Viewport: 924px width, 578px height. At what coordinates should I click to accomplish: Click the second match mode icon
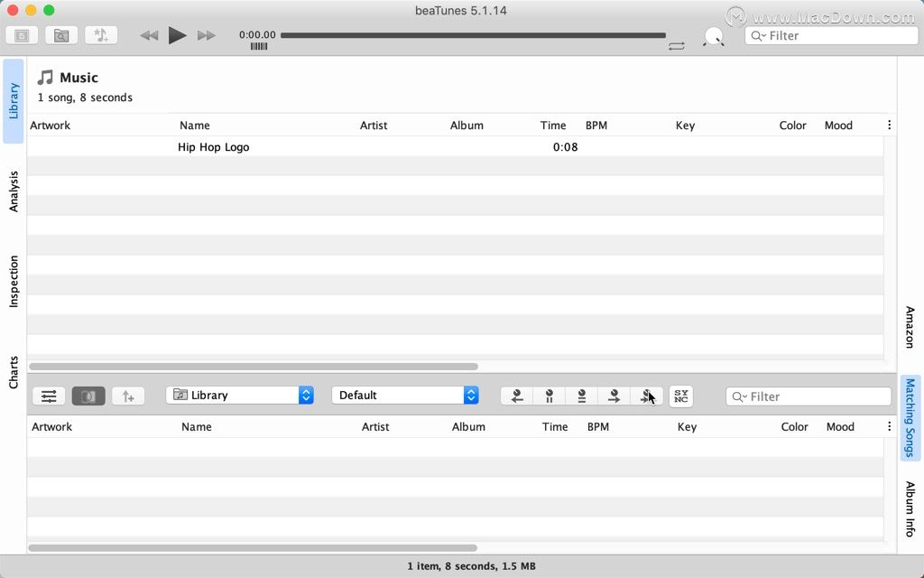[550, 396]
